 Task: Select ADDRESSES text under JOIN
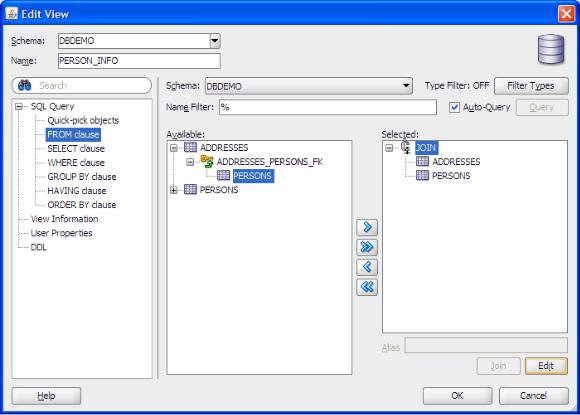(456, 162)
